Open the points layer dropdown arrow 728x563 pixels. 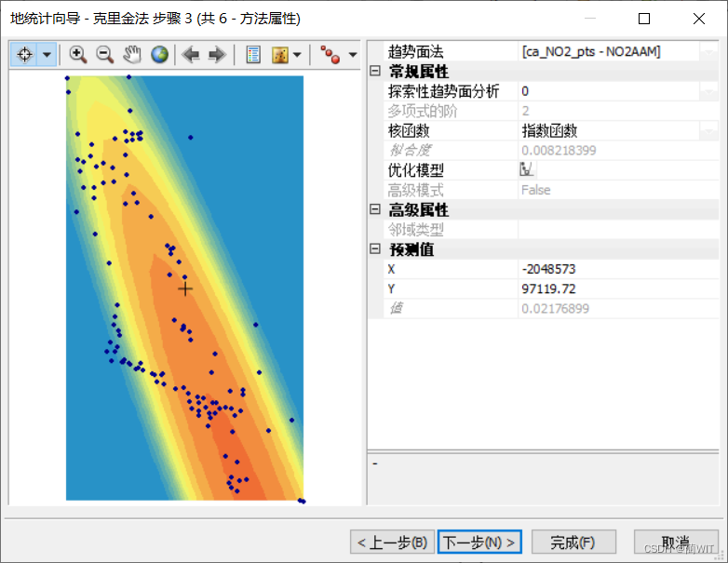(x=353, y=55)
